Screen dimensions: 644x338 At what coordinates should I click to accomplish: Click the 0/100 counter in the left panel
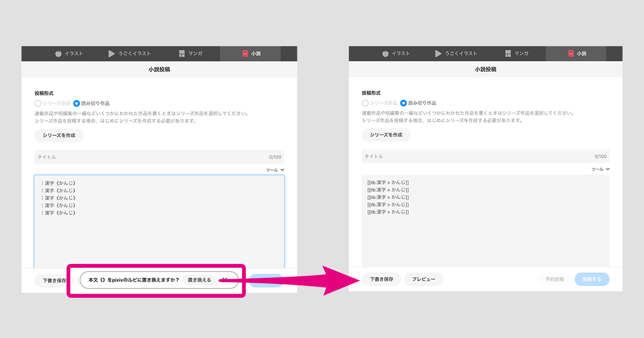(275, 157)
